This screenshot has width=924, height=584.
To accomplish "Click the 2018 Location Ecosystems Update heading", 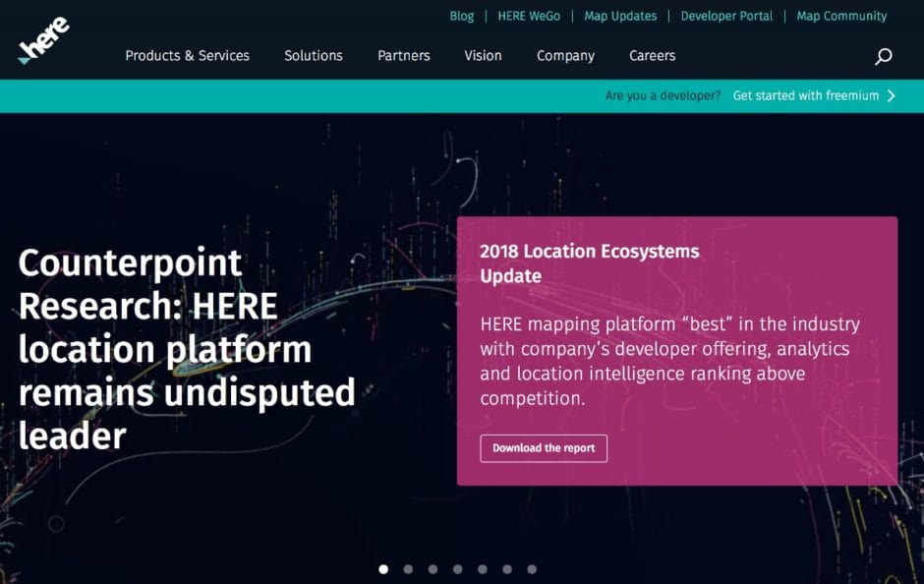I will (589, 263).
